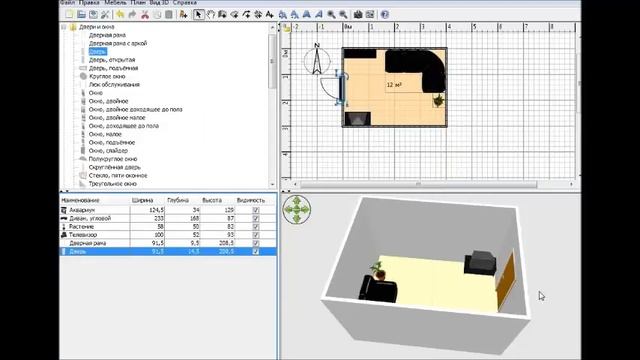The width and height of the screenshot is (640, 360).
Task: Select Дверь, открытая in catalog tree
Action: pyautogui.click(x=112, y=60)
